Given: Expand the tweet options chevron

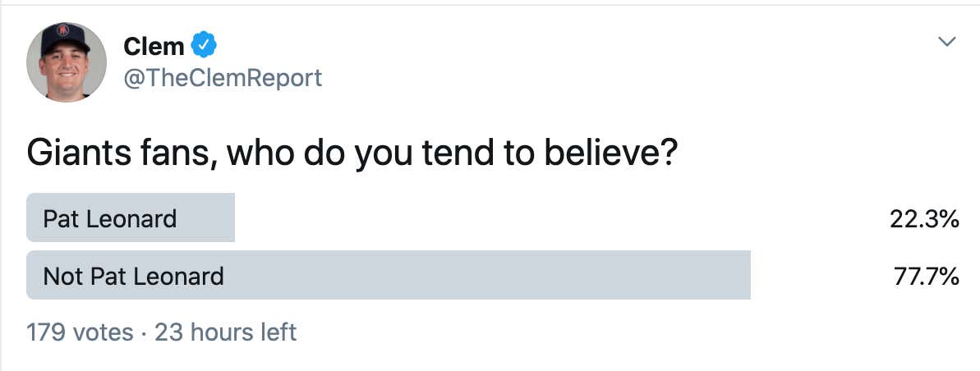Looking at the screenshot, I should 947,42.
